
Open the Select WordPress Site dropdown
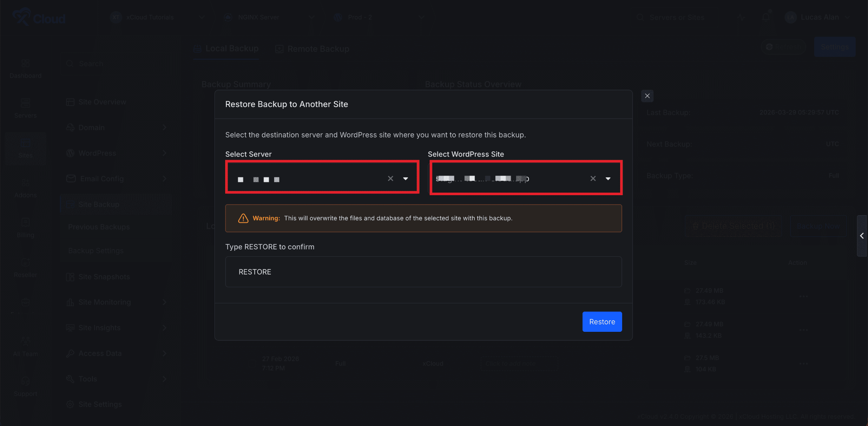point(608,179)
